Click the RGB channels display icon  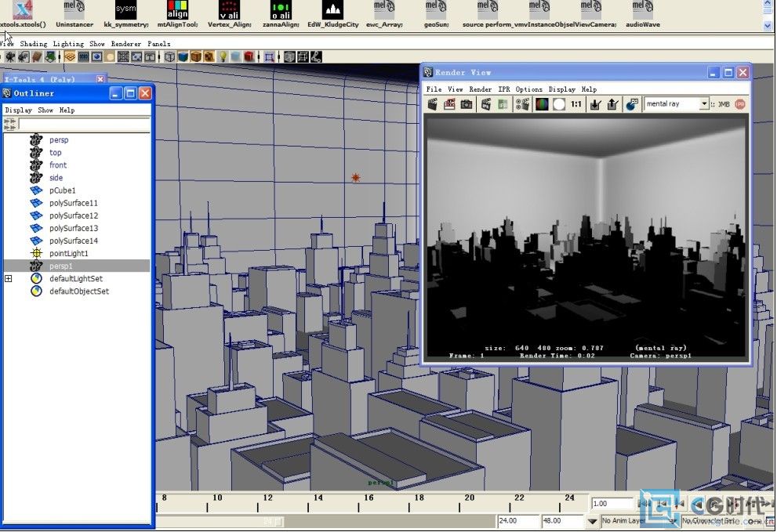(x=542, y=104)
